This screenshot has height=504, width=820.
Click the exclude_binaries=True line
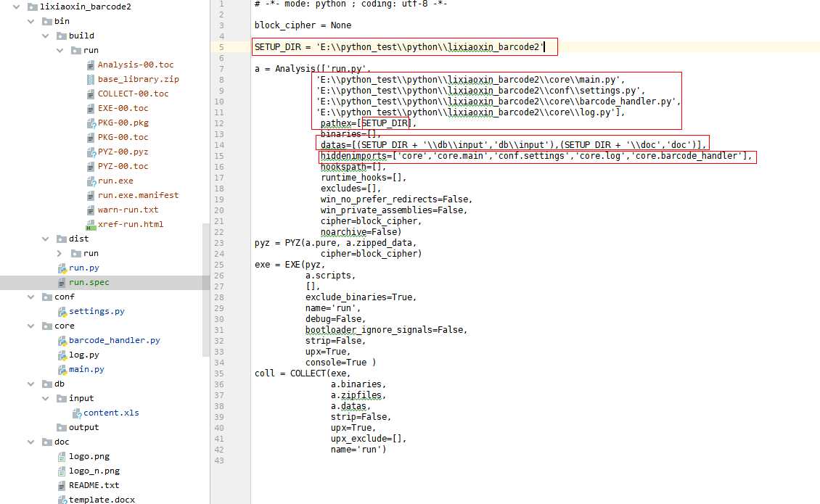point(361,297)
